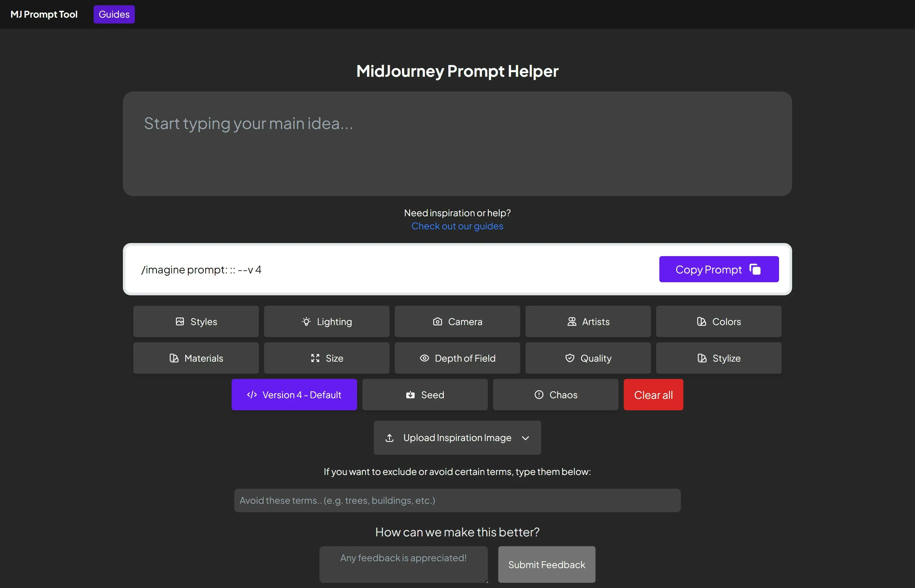Open the Camera options
Image resolution: width=915 pixels, height=588 pixels.
tap(457, 321)
